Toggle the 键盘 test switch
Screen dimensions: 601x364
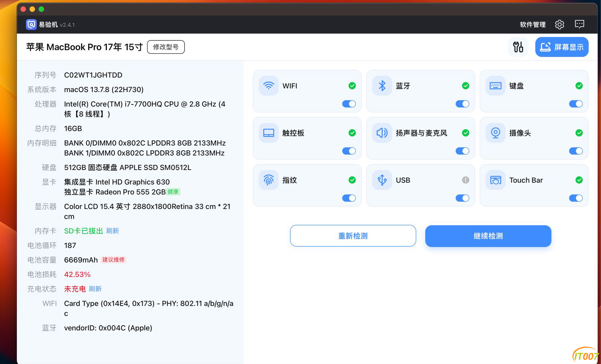[576, 104]
